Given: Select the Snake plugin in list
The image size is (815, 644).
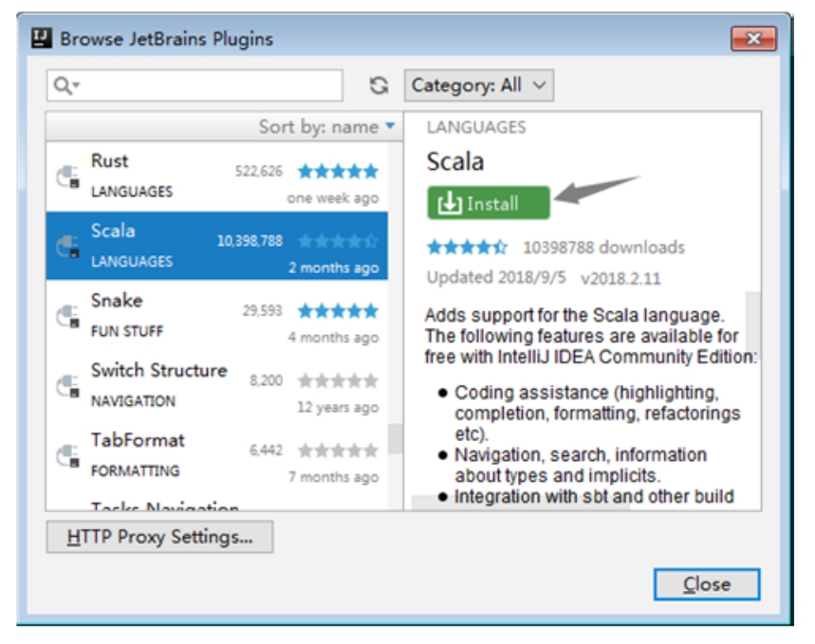Looking at the screenshot, I should click(x=216, y=316).
